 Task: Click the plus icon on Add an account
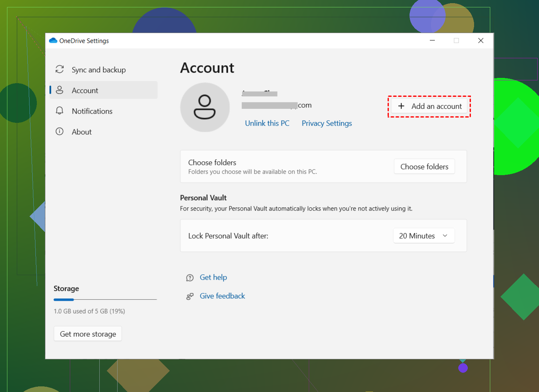tap(401, 106)
